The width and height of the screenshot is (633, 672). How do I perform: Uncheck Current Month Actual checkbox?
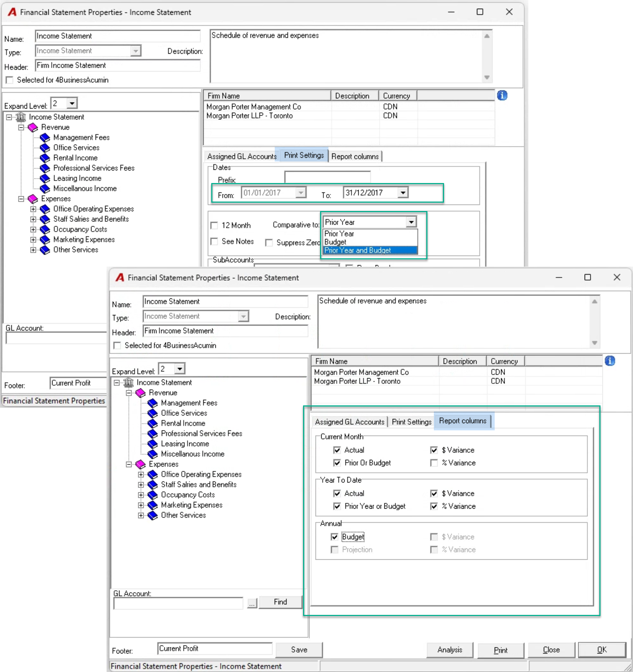337,450
